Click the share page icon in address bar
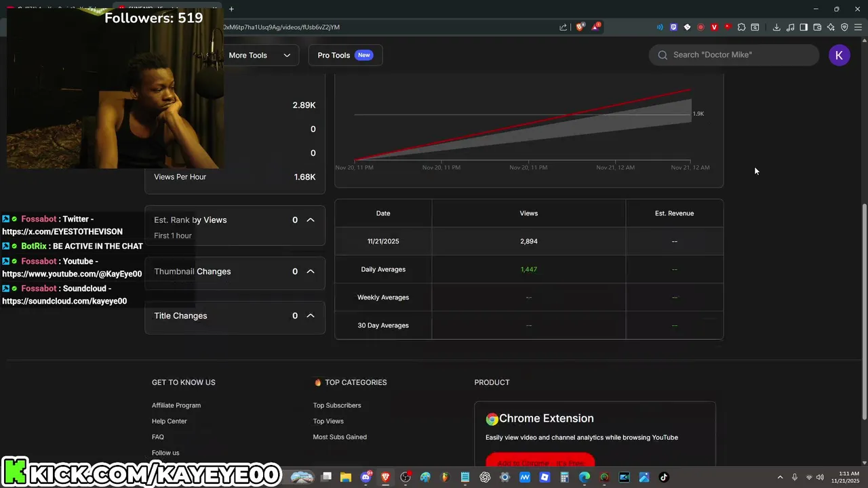The height and width of the screenshot is (488, 868). 564,27
